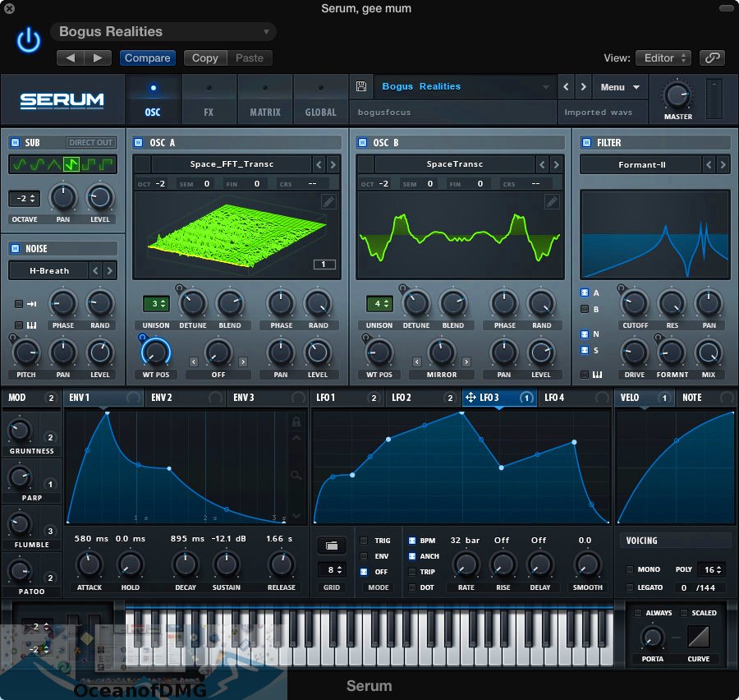
Task: Enable LFO TRIG mode checkbox
Action: (364, 541)
